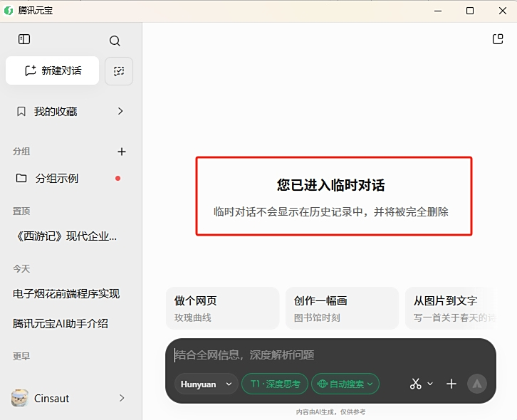
Task: Click the 新建对话 new chat button
Action: pos(53,70)
